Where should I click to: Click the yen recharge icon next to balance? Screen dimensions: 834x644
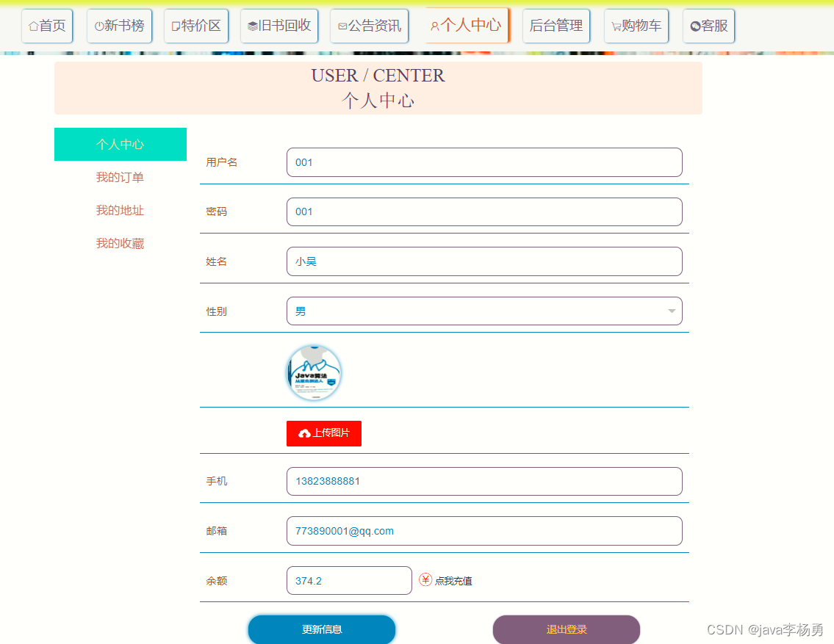click(x=425, y=580)
